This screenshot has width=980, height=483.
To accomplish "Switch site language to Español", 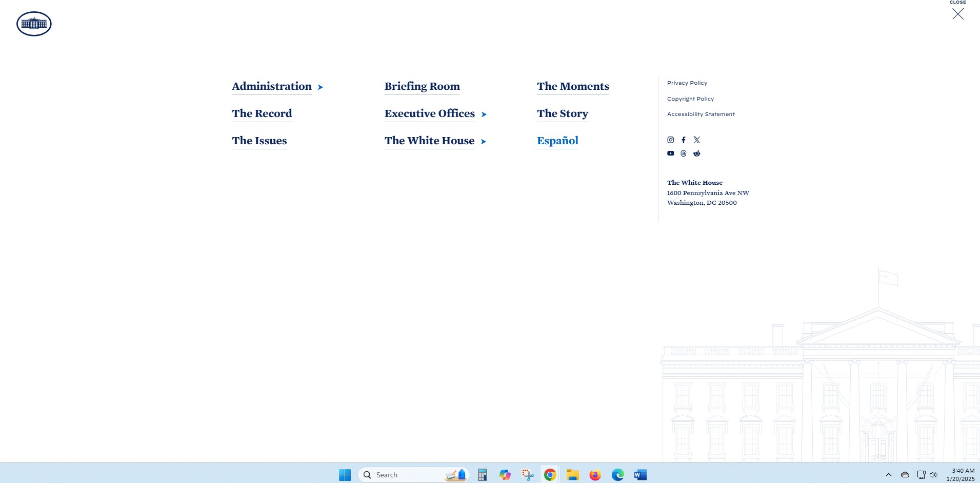I will point(557,141).
